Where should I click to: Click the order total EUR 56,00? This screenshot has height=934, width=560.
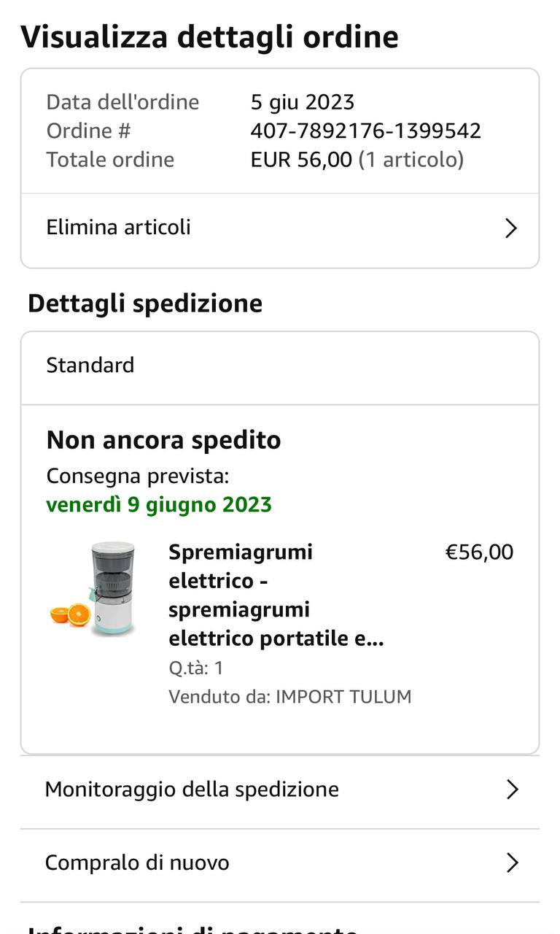(x=301, y=159)
